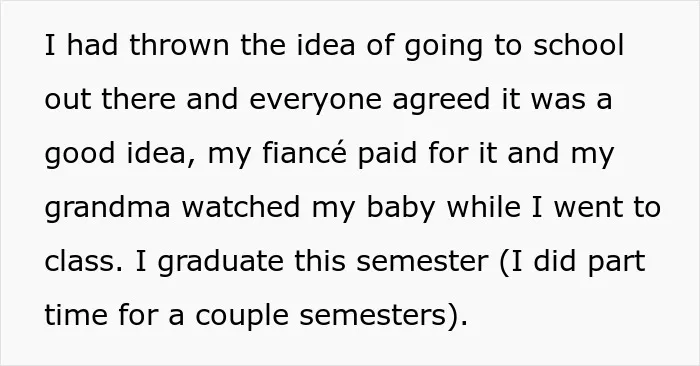Select the word "grandma"
The width and height of the screenshot is (700, 366).
pyautogui.click(x=108, y=208)
